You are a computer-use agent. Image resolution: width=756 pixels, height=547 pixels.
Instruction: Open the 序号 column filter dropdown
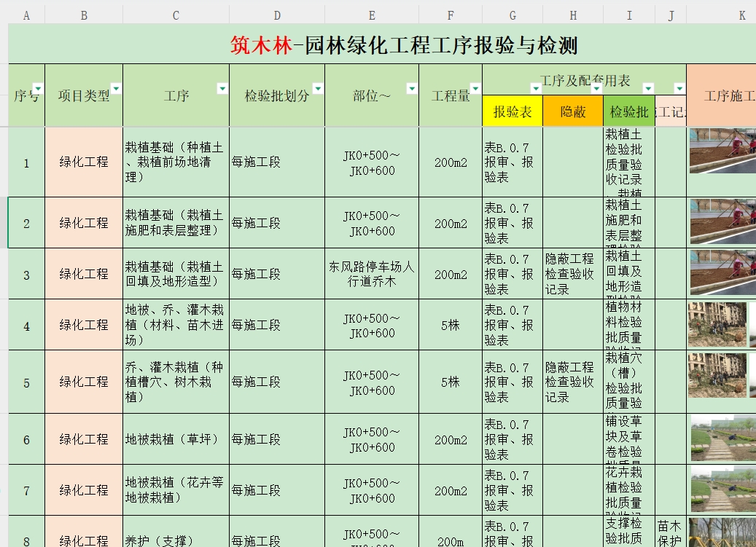pyautogui.click(x=38, y=89)
